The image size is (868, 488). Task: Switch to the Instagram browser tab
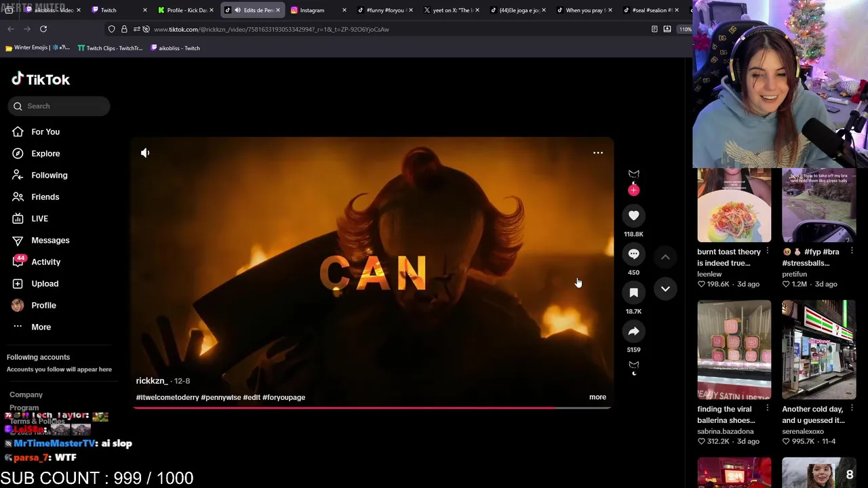click(x=318, y=10)
